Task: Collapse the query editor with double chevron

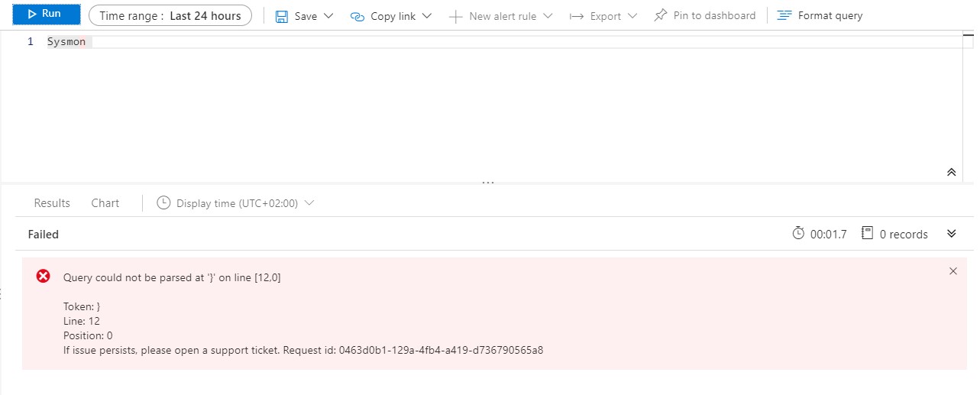Action: [951, 172]
